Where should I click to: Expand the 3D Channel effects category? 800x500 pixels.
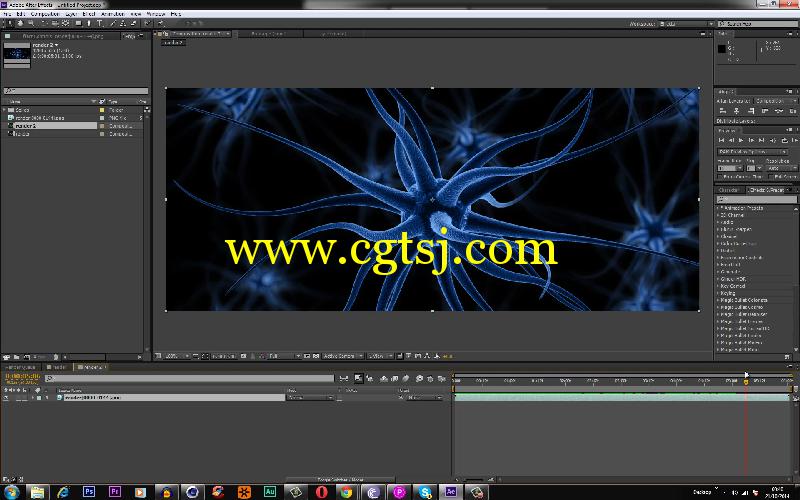point(718,215)
